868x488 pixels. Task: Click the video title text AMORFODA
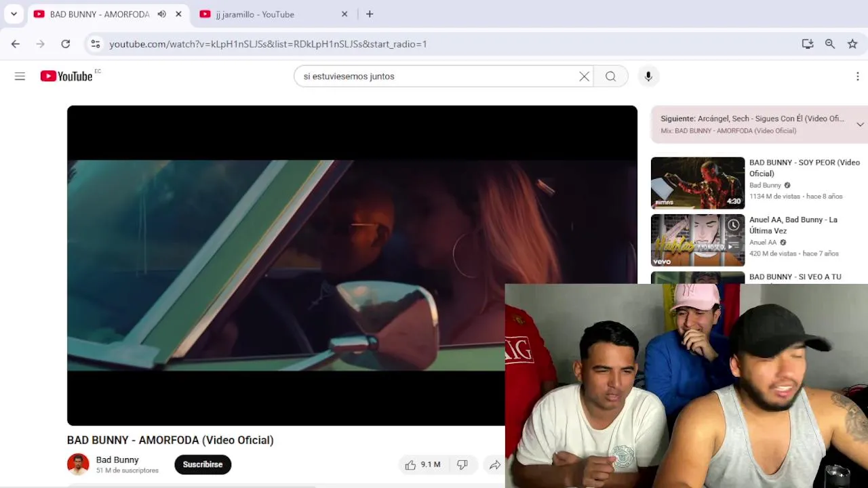coord(170,441)
